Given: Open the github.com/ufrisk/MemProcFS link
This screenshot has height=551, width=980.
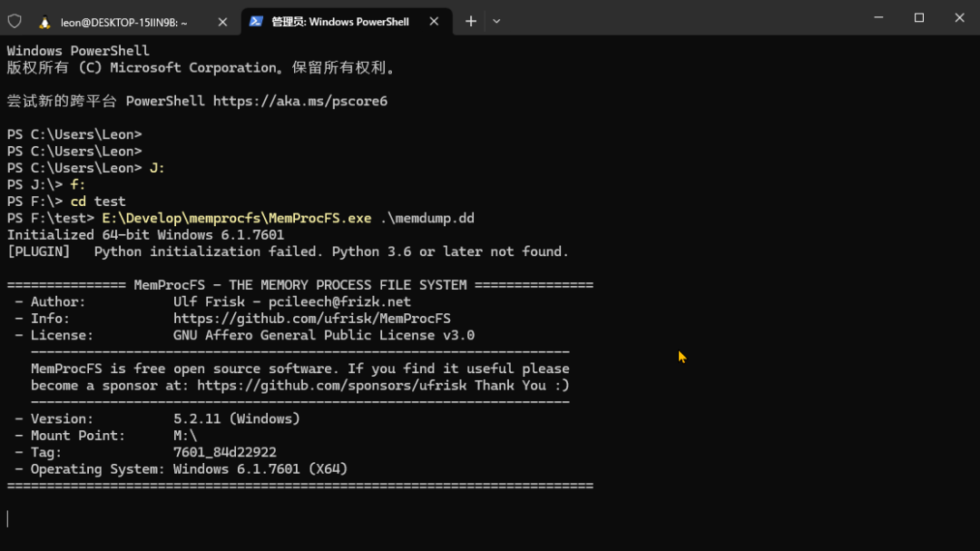Looking at the screenshot, I should point(312,319).
